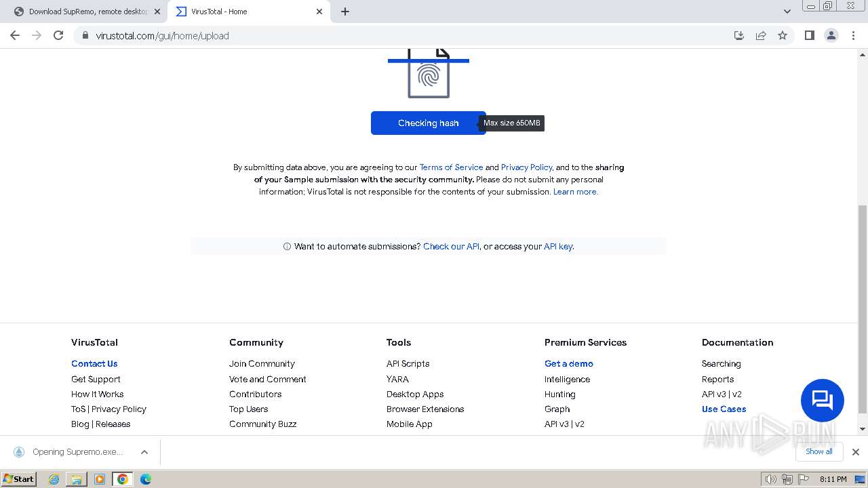
Task: Click the taskbar clock 8:11 PM
Action: [x=833, y=479]
